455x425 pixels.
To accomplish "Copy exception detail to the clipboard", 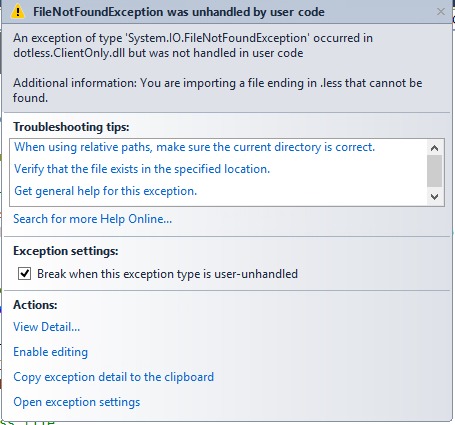I will click(x=114, y=377).
